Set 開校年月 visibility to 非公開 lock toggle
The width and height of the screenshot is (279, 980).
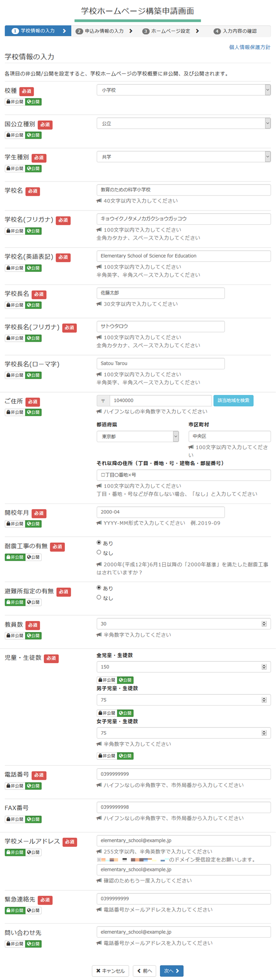pos(15,524)
